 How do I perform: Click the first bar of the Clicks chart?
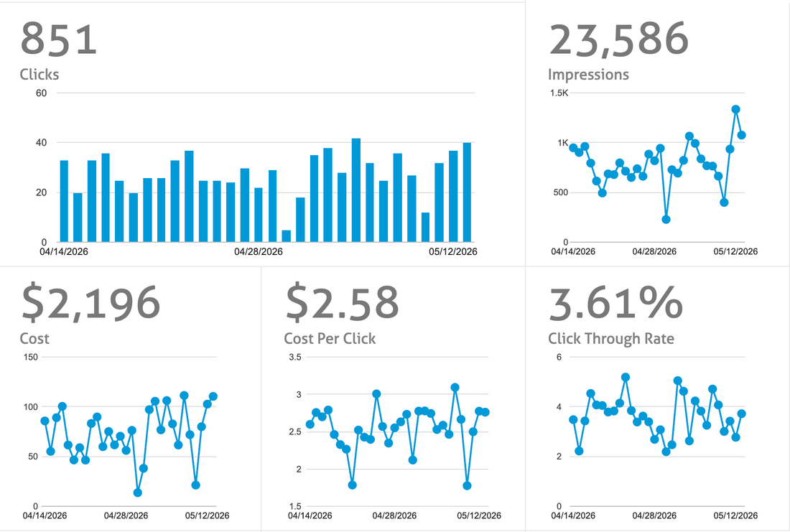[64, 202]
